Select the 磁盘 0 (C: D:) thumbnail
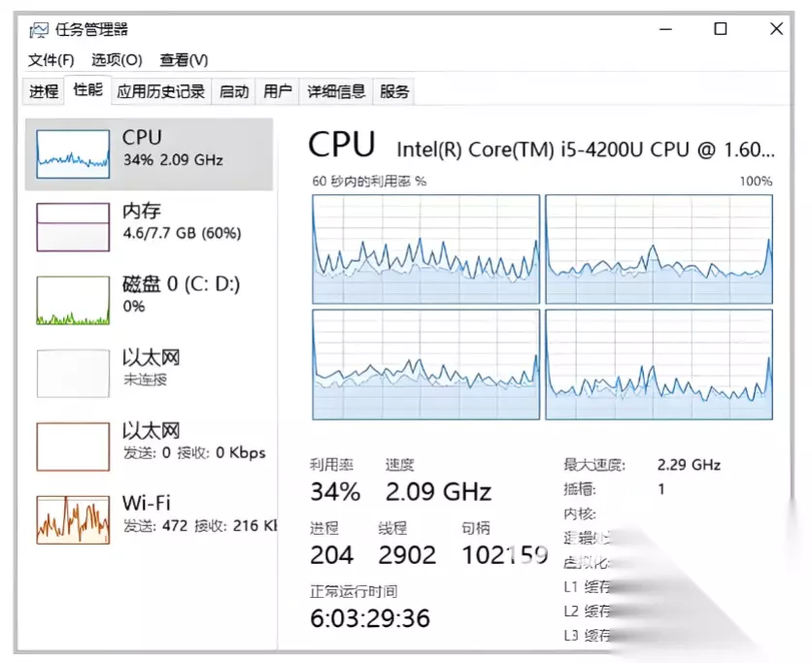The width and height of the screenshot is (812, 663). tap(73, 300)
